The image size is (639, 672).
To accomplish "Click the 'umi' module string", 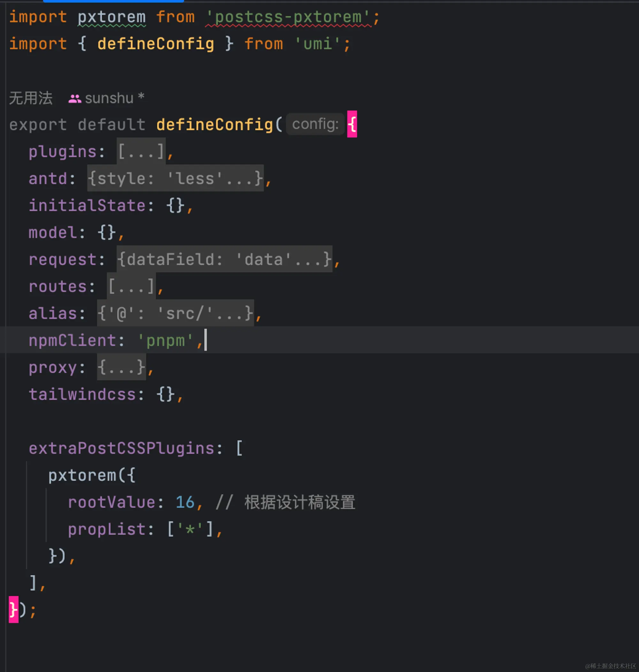I will pyautogui.click(x=318, y=44).
